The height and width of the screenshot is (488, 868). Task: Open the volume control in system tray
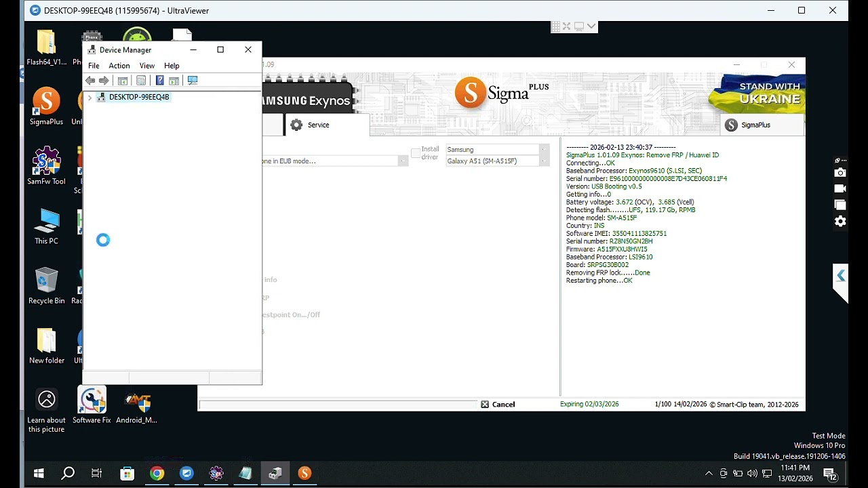752,473
